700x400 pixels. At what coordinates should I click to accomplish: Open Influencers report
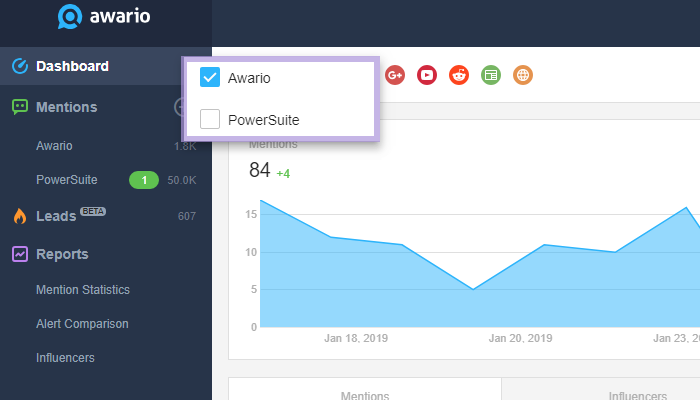[65, 358]
